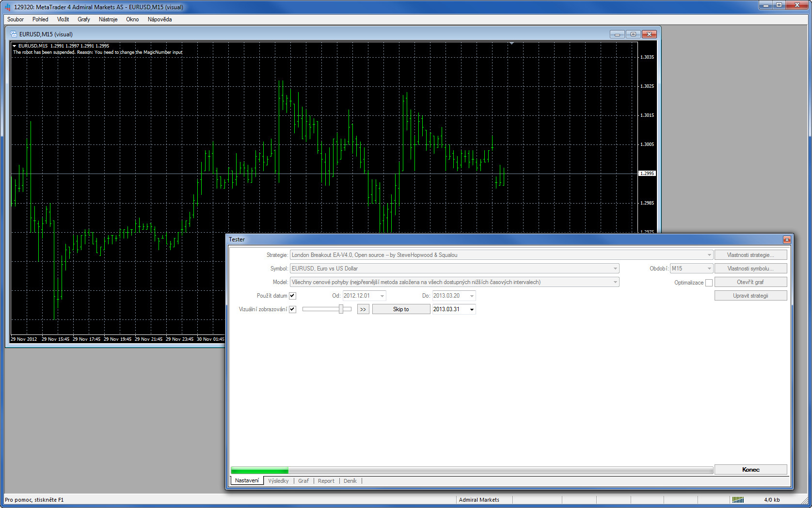Switch to the Výsledky tab
The height and width of the screenshot is (508, 812).
(278, 481)
